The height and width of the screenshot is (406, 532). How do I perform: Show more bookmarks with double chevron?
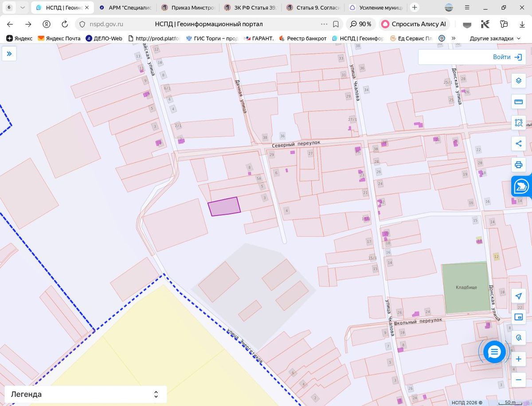coord(454,39)
